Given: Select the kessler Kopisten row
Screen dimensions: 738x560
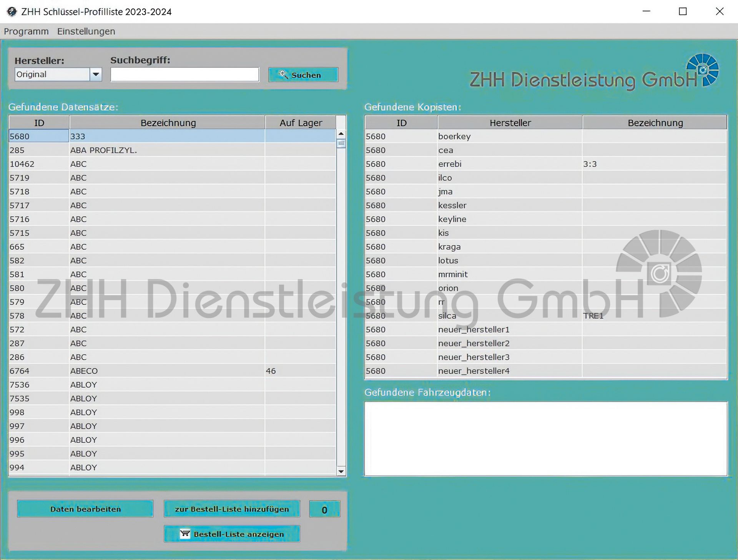Looking at the screenshot, I should tap(546, 206).
